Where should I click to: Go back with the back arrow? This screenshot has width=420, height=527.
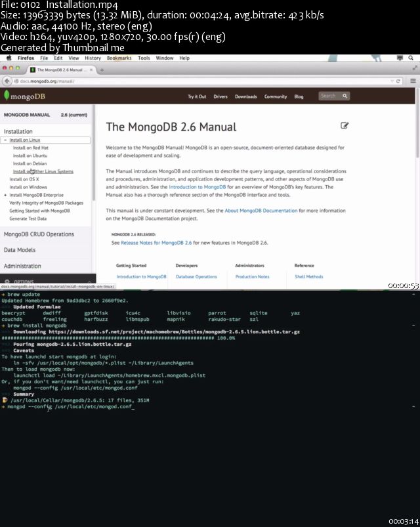(7, 81)
